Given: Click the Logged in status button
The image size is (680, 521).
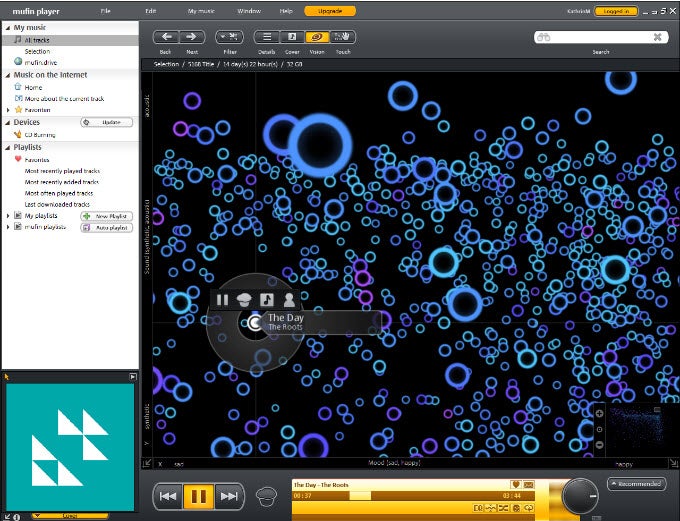Looking at the screenshot, I should (x=616, y=11).
